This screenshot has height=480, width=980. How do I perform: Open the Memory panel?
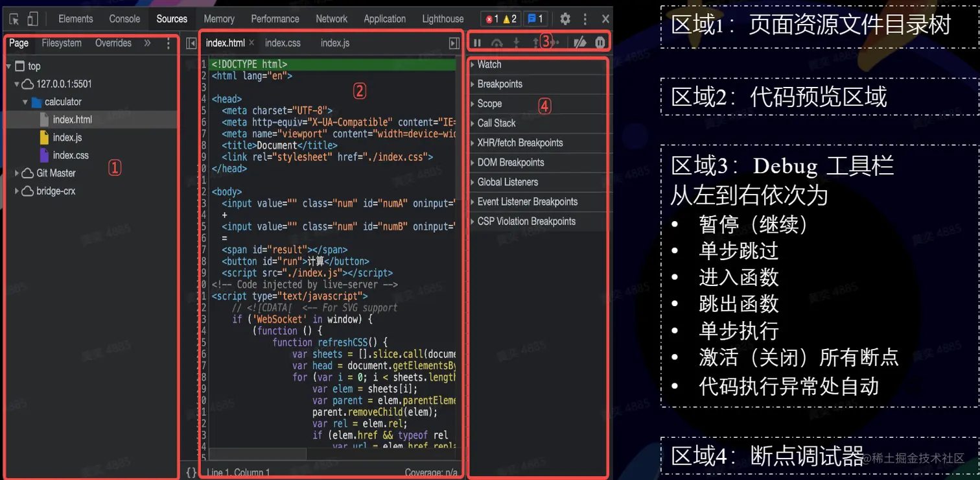(219, 19)
